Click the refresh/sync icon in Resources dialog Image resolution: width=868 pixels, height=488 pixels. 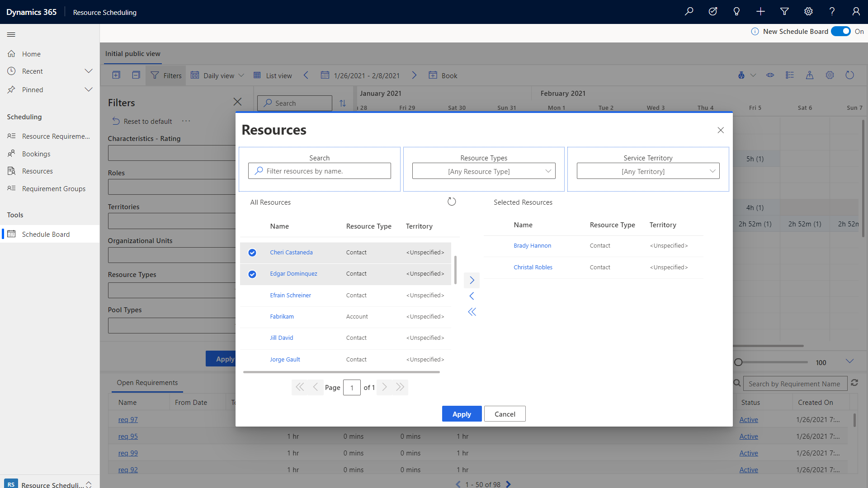point(451,202)
